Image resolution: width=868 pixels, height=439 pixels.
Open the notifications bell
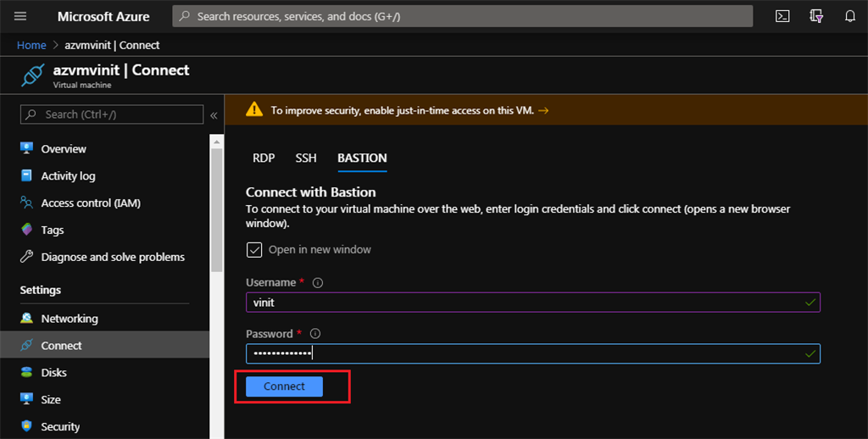tap(849, 16)
